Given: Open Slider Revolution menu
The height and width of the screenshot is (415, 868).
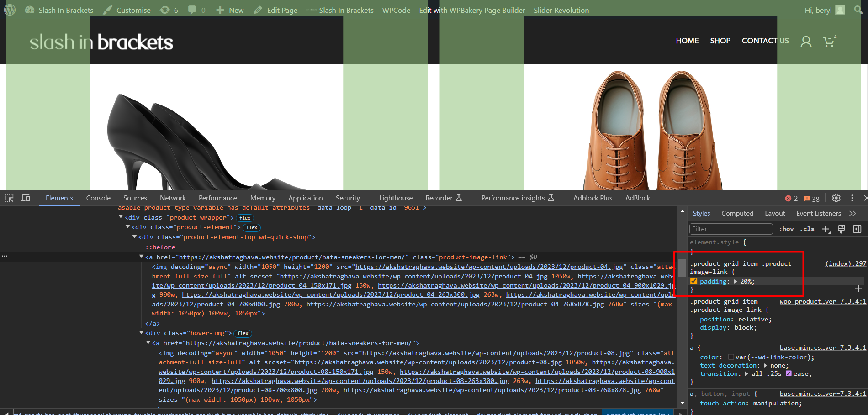Looking at the screenshot, I should click(x=561, y=10).
